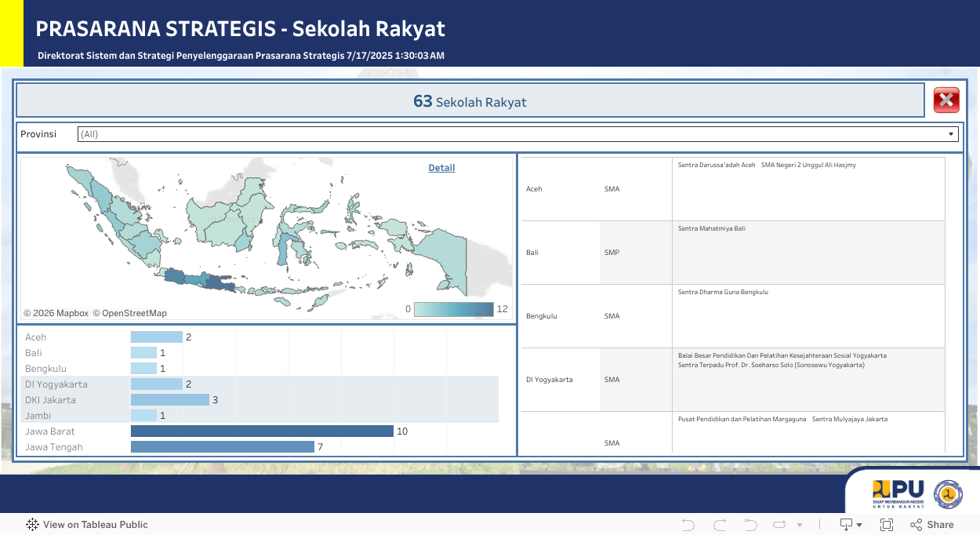Open the dropdown arrow beside Refresh

coord(800,525)
